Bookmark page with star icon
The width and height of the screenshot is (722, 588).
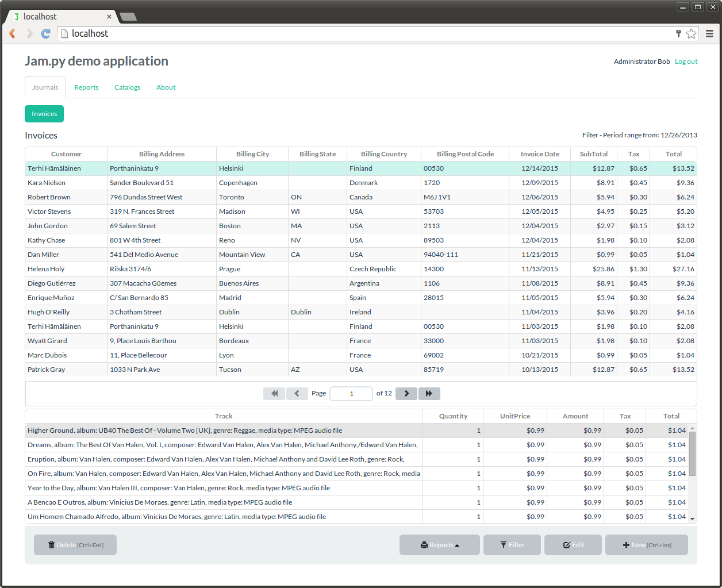691,34
